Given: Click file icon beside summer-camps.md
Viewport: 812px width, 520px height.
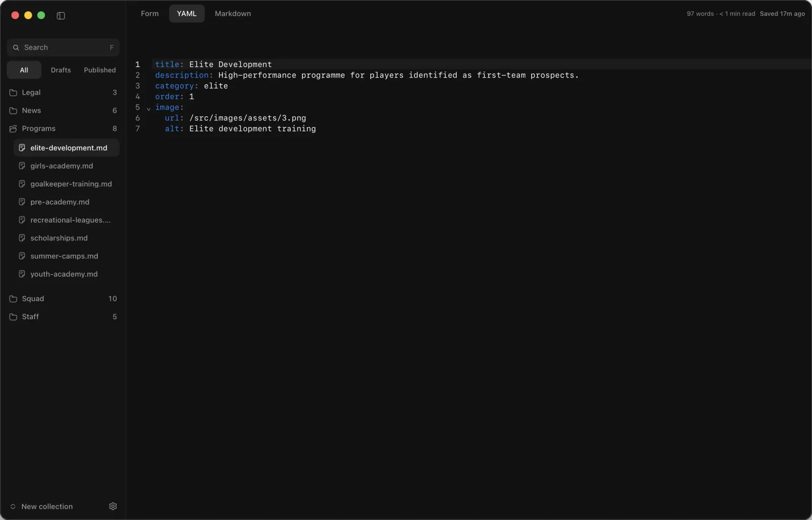Looking at the screenshot, I should (22, 256).
